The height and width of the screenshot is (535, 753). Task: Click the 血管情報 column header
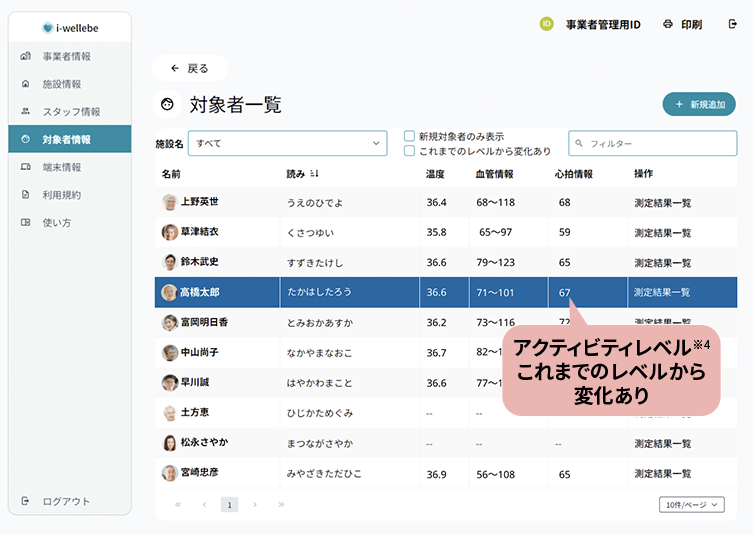(495, 174)
